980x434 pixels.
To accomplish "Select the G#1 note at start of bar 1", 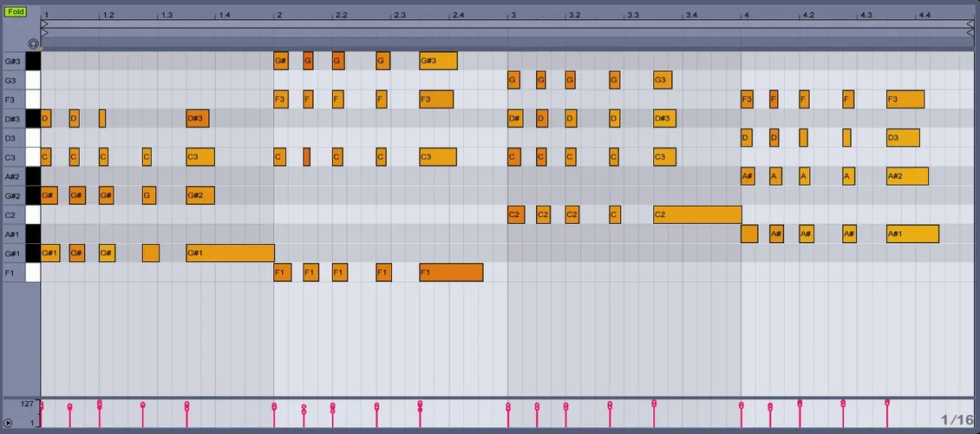I will click(x=50, y=253).
